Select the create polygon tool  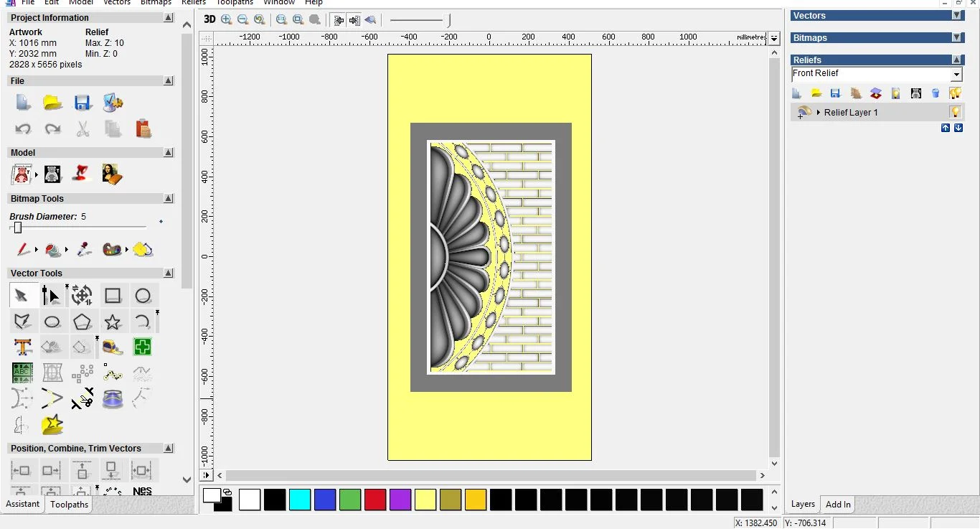pyautogui.click(x=82, y=322)
